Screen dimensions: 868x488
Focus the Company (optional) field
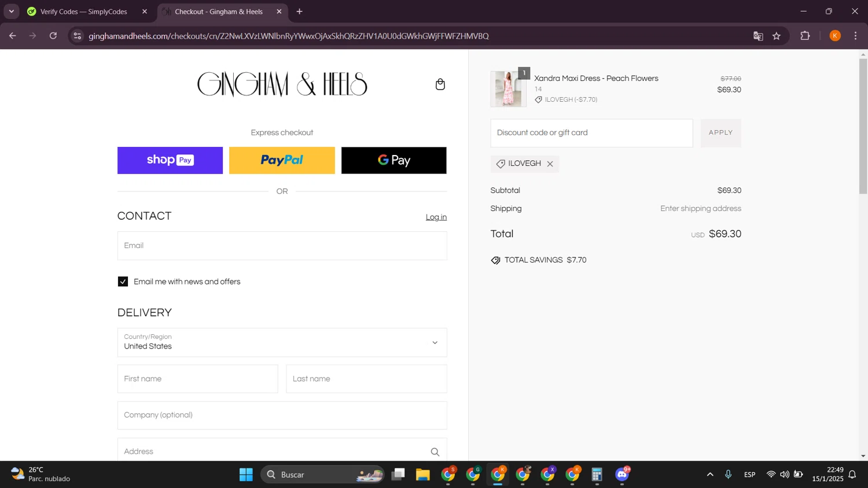coord(282,415)
